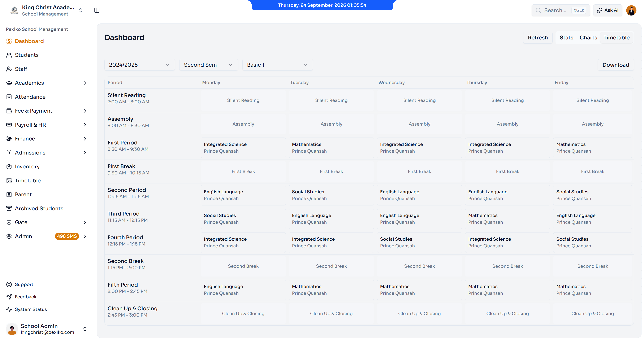This screenshot has width=644, height=339.
Task: Open the Staff icon in sidebar
Action: [9, 69]
